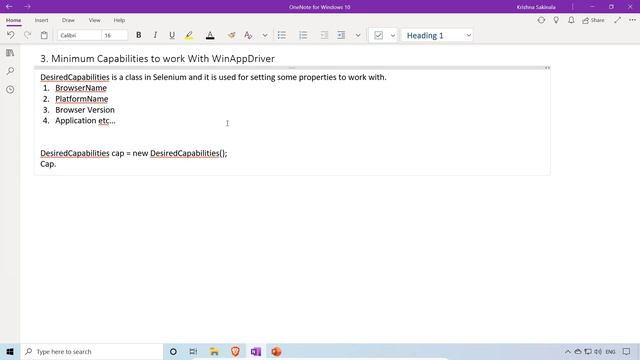The image size is (640, 360).
Task: Switch to the Home tab
Action: pyautogui.click(x=13, y=20)
